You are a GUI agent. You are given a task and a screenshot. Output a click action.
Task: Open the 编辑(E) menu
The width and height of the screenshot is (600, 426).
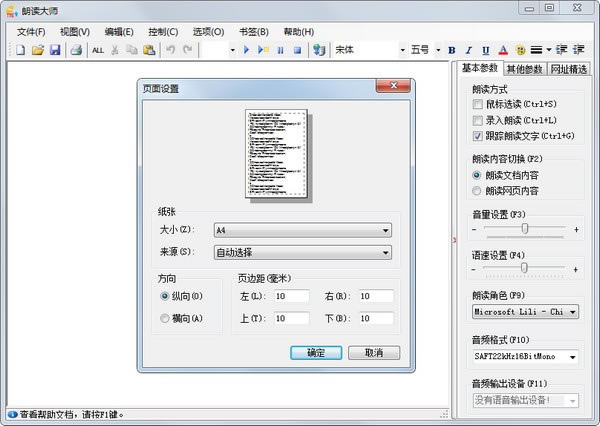(x=119, y=32)
